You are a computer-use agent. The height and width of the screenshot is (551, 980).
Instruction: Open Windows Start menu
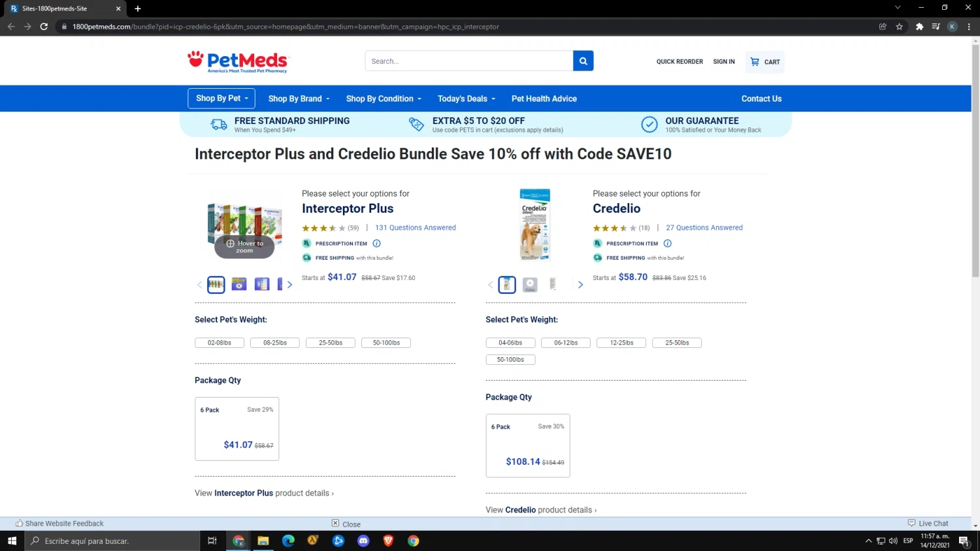[12, 541]
